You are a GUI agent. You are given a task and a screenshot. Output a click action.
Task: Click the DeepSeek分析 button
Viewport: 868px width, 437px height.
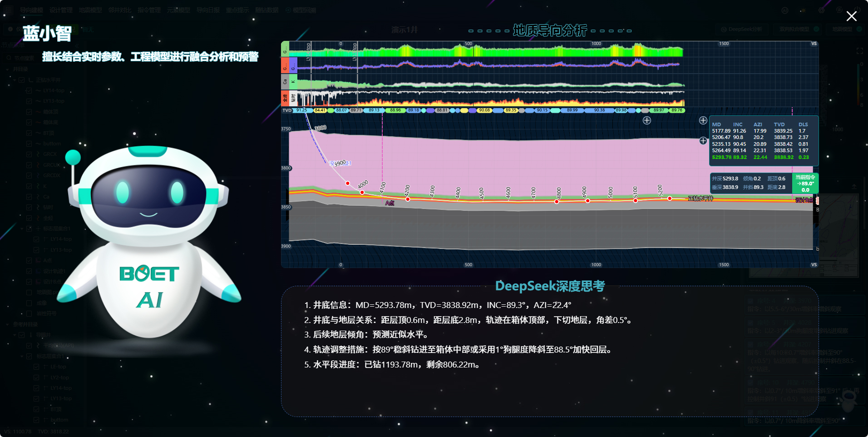tap(742, 29)
